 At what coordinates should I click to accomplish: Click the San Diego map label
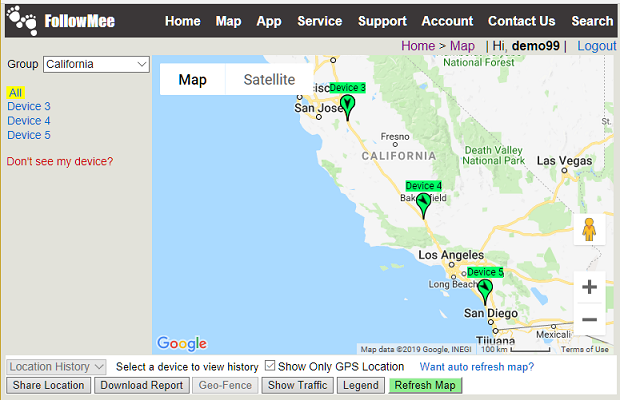pos(491,313)
